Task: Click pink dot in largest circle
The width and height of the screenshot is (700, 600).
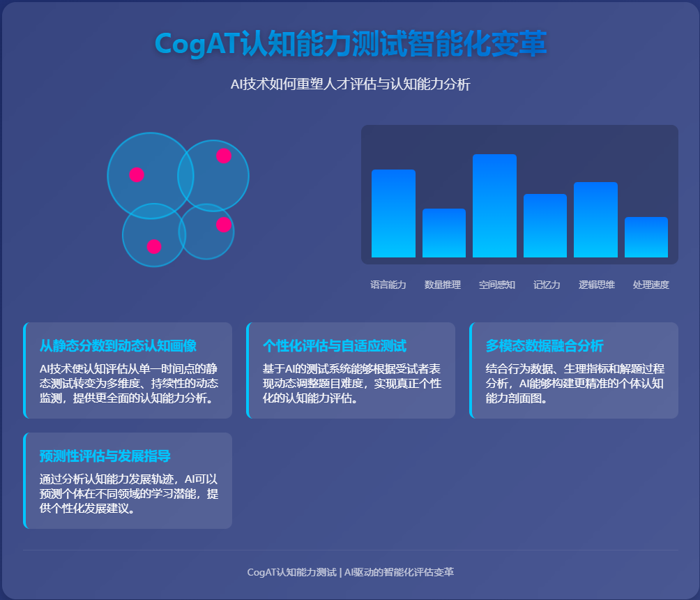Action: tap(137, 174)
